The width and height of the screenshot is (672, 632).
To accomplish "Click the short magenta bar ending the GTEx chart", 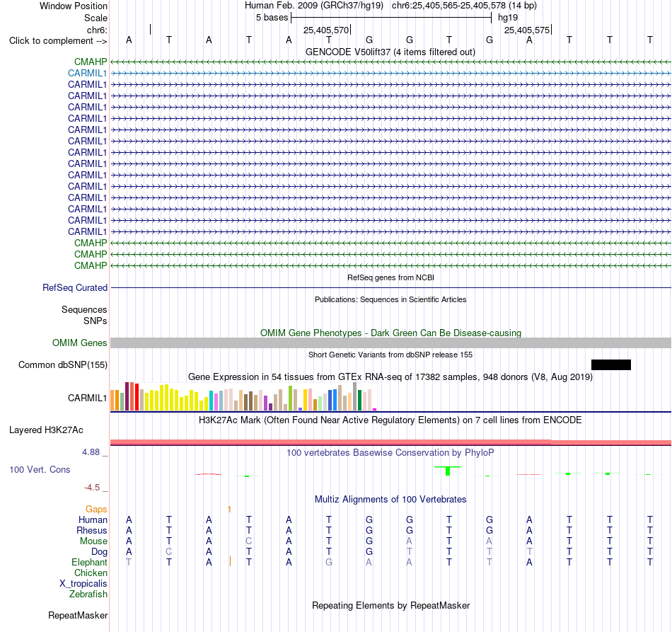I will tap(375, 410).
